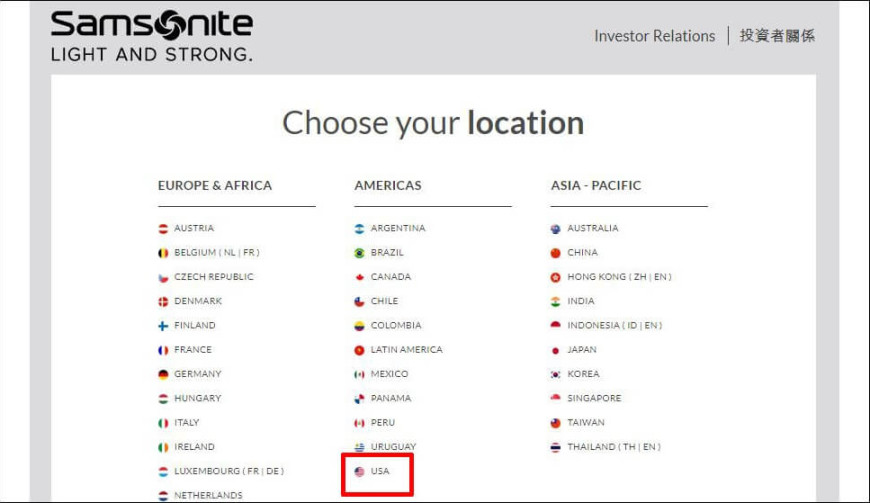Click the Luxembourg flag icon
Screen dimensions: 870x503
(163, 471)
